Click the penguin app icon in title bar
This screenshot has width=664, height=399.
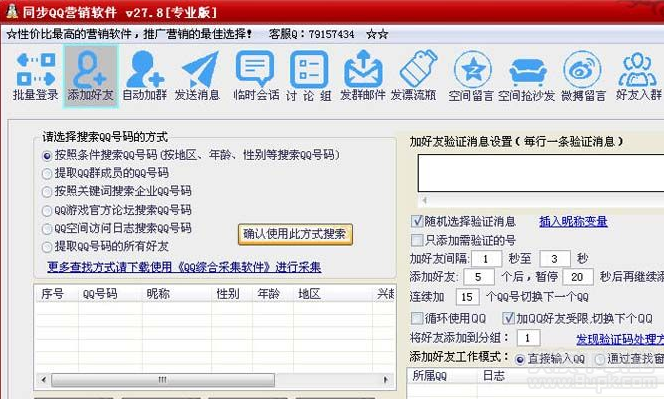[x=11, y=11]
